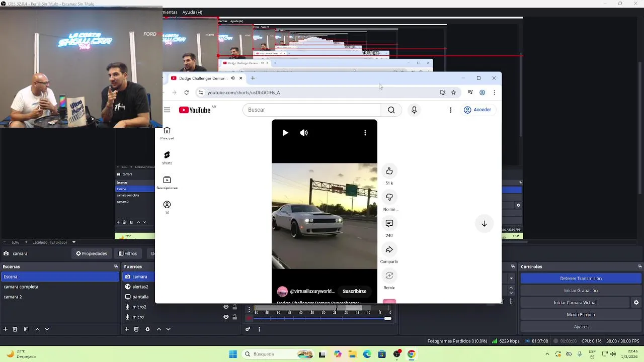The image size is (644, 362).
Task: Add a new source in the Fuentes panel
Action: (127, 329)
